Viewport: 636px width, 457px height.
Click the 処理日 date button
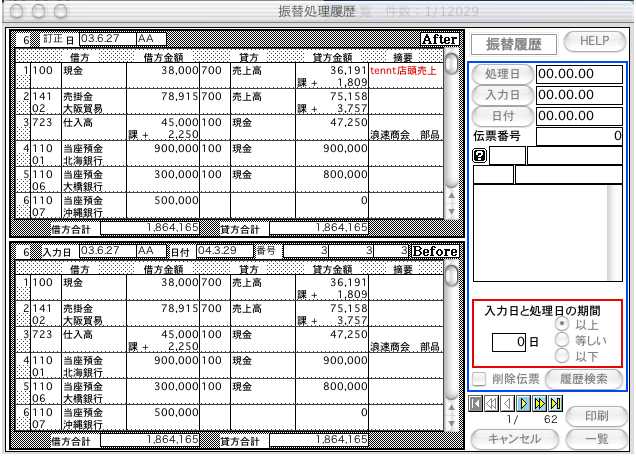coord(502,74)
